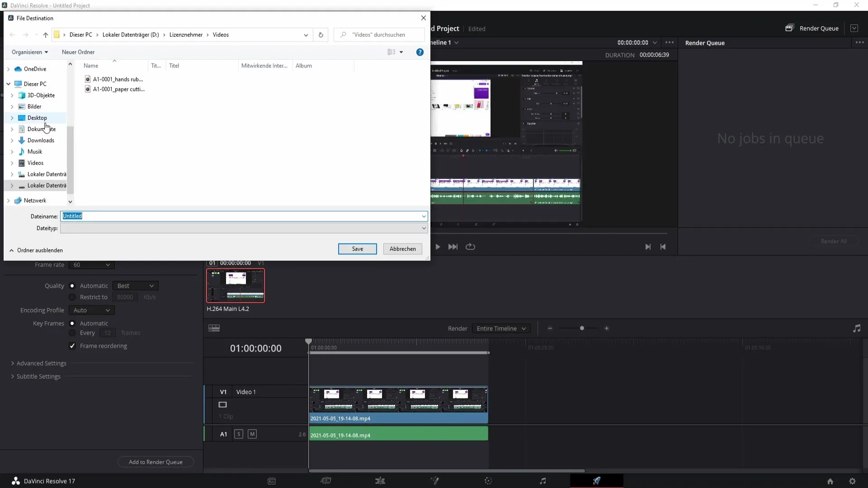This screenshot has height=488, width=868.
Task: Click the Fairlight audio page icon
Action: (543, 481)
